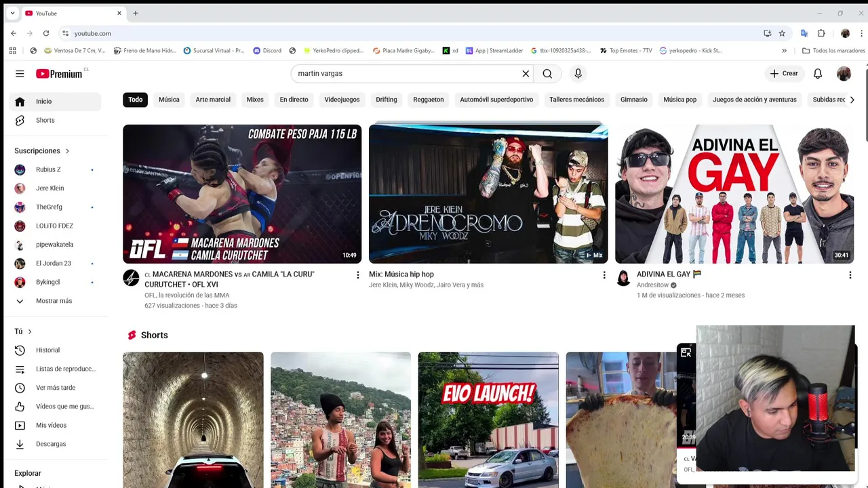The height and width of the screenshot is (488, 868).
Task: Open Todos los marcadores folder
Action: [x=833, y=51]
